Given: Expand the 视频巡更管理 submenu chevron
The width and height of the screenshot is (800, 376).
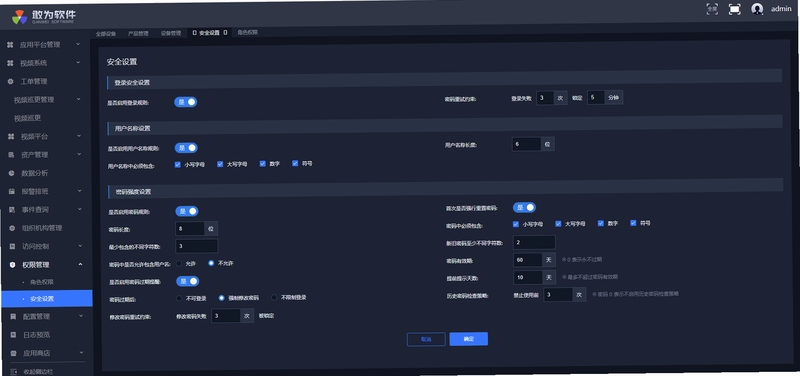Looking at the screenshot, I should coord(79,99).
